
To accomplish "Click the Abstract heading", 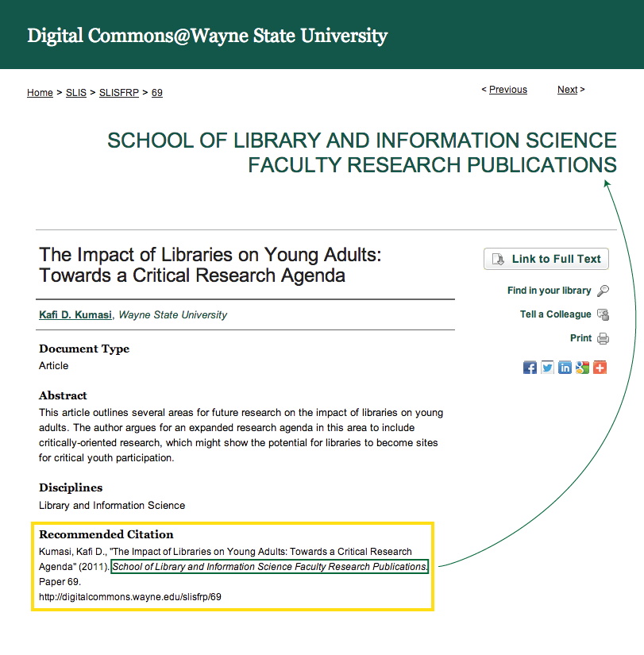I will [x=63, y=395].
